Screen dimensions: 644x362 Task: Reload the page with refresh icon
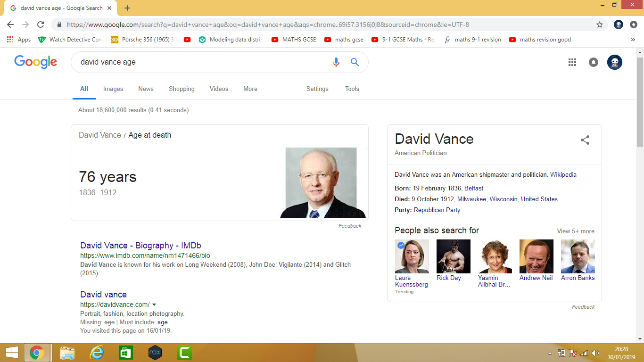41,25
